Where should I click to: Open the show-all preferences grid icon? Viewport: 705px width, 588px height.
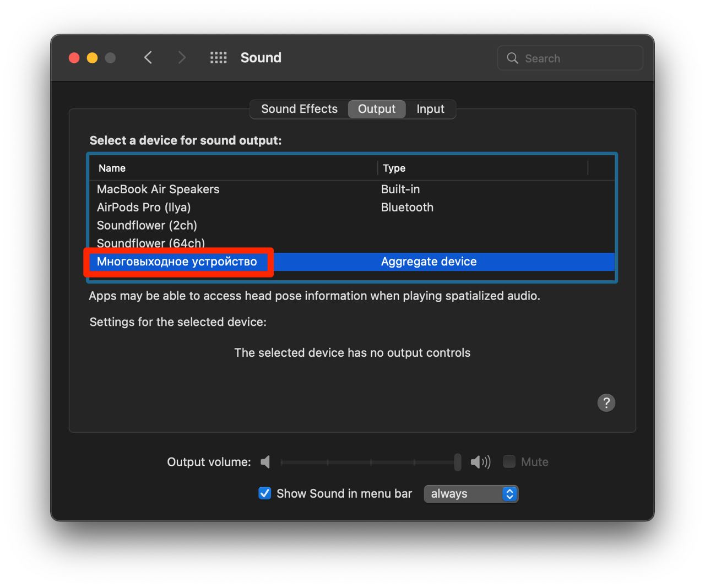click(219, 58)
